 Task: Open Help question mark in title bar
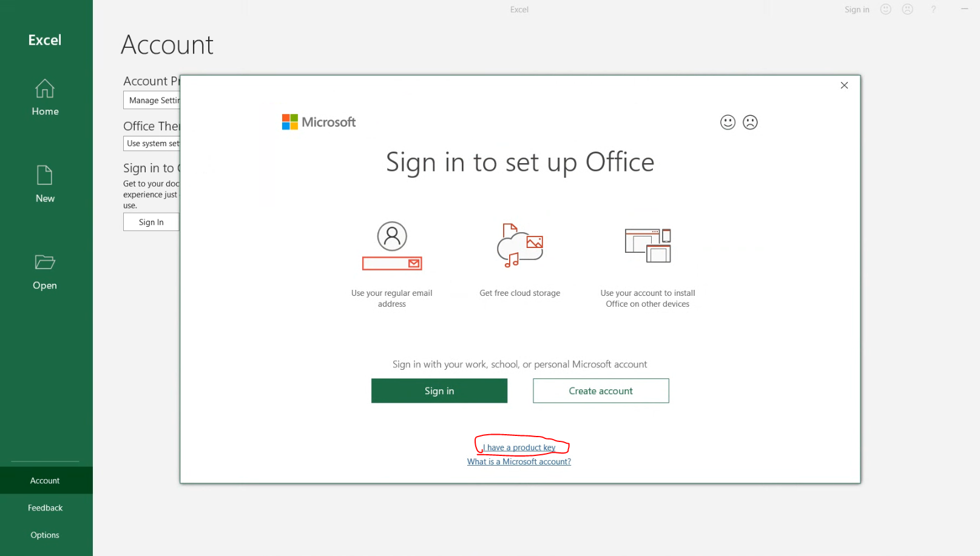tap(933, 9)
